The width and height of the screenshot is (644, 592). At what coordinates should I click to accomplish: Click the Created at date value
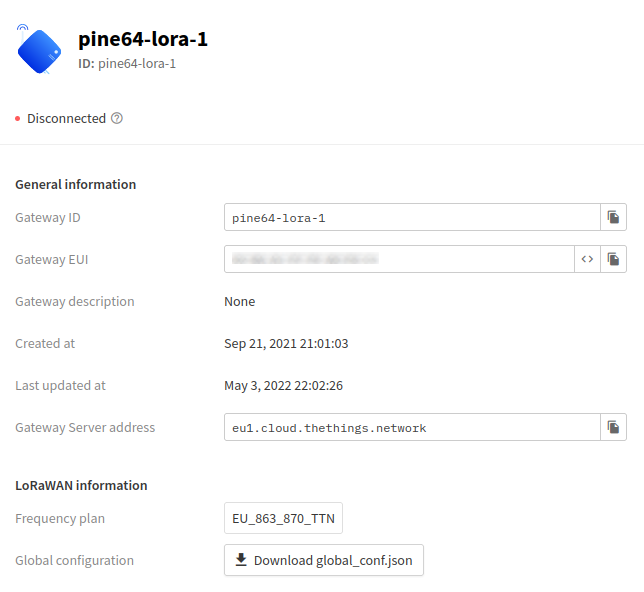(286, 343)
